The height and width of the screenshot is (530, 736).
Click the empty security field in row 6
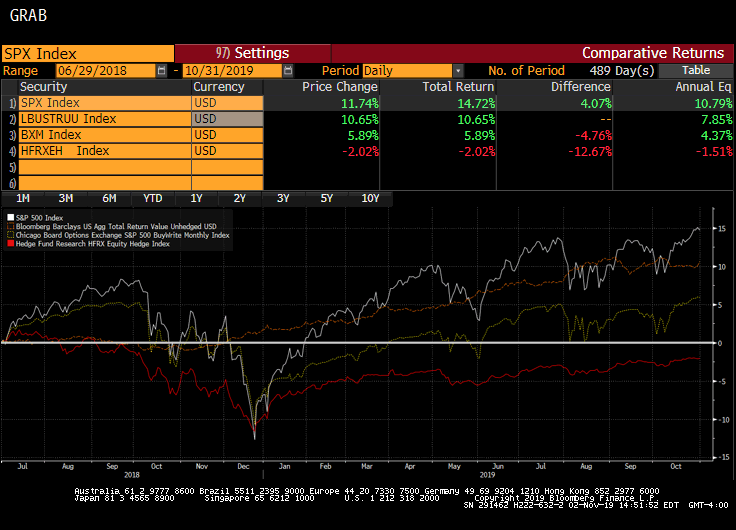(x=105, y=183)
